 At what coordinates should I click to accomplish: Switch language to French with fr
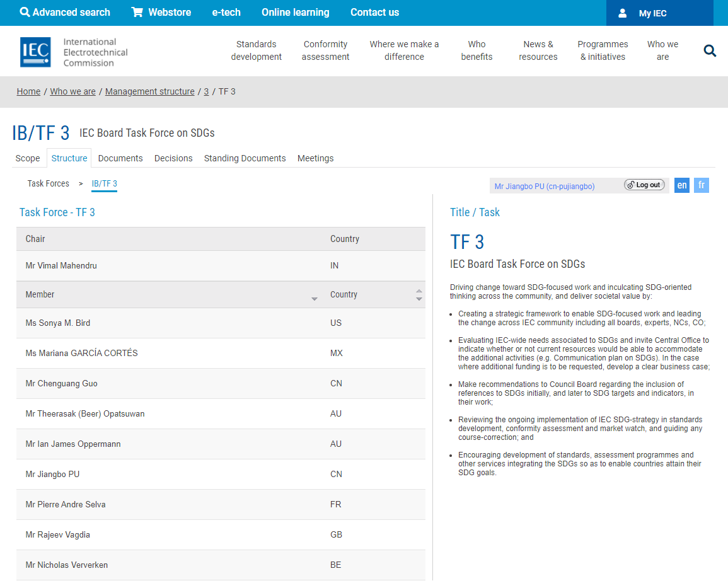point(701,185)
